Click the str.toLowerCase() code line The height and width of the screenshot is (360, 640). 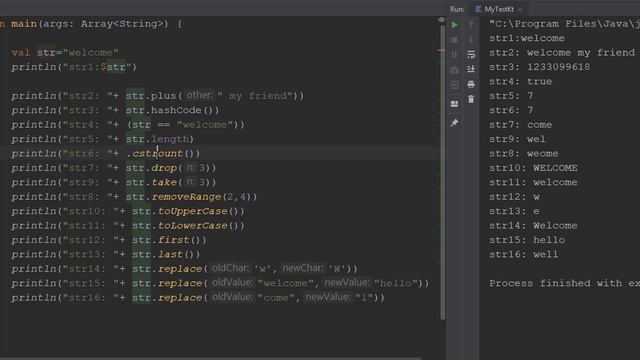pyautogui.click(x=128, y=226)
